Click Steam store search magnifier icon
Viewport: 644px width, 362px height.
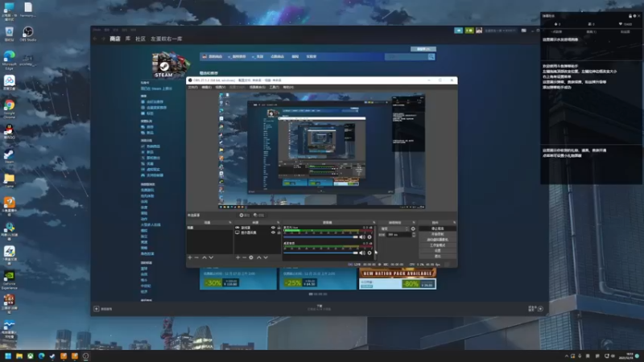tap(431, 56)
